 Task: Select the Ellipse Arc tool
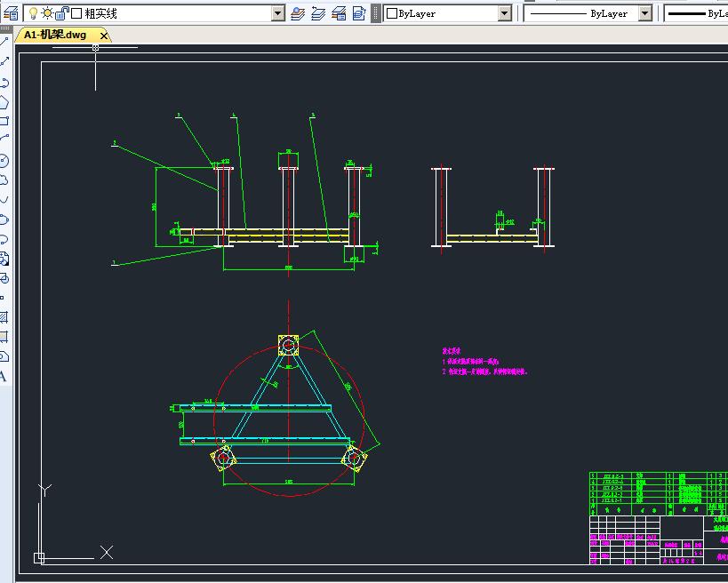[4, 240]
